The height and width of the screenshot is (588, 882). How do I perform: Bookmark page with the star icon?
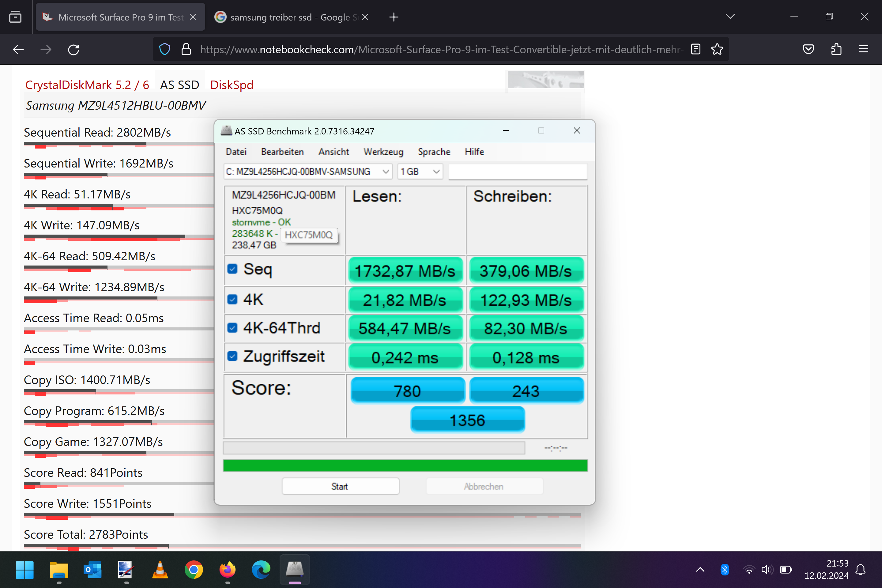tap(717, 49)
